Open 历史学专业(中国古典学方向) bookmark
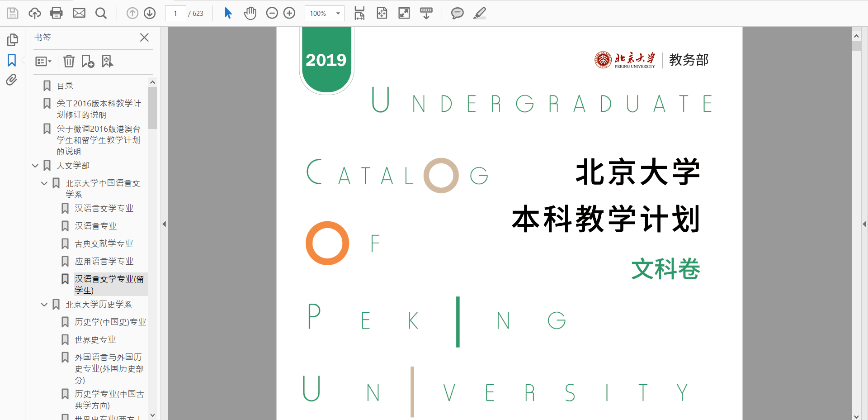This screenshot has height=420, width=868. (x=109, y=400)
